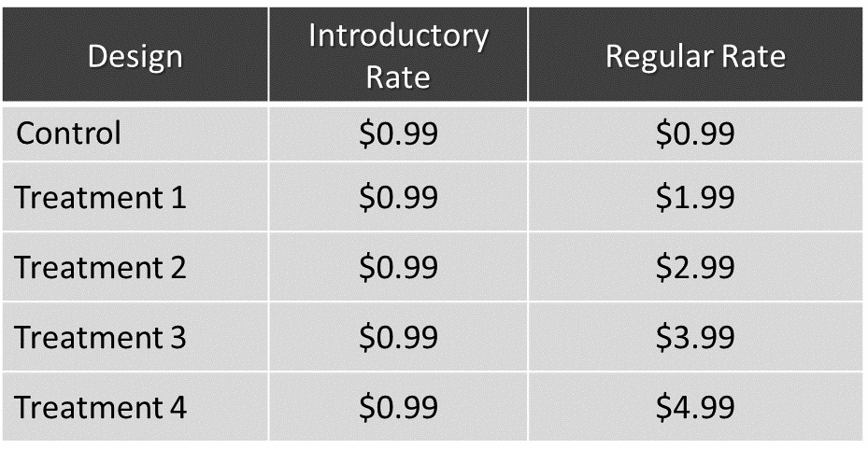Image resolution: width=868 pixels, height=449 pixels.
Task: Click Treatment 4's introductory rate cell
Action: coord(398,408)
